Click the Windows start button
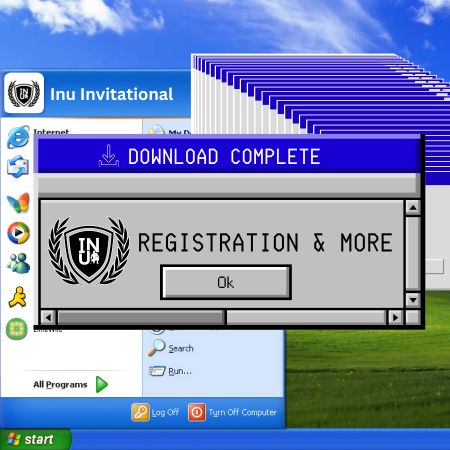 tap(35, 439)
